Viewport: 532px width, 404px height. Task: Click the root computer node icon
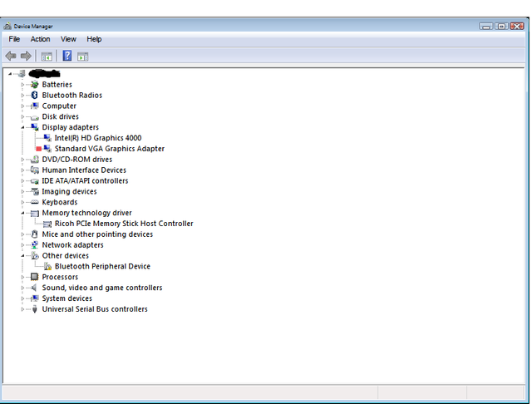click(22, 74)
